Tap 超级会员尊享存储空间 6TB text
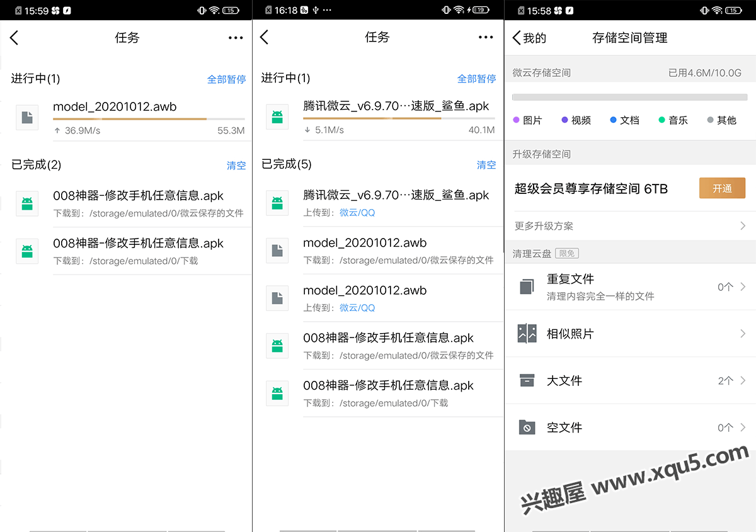The height and width of the screenshot is (532, 756). point(591,189)
